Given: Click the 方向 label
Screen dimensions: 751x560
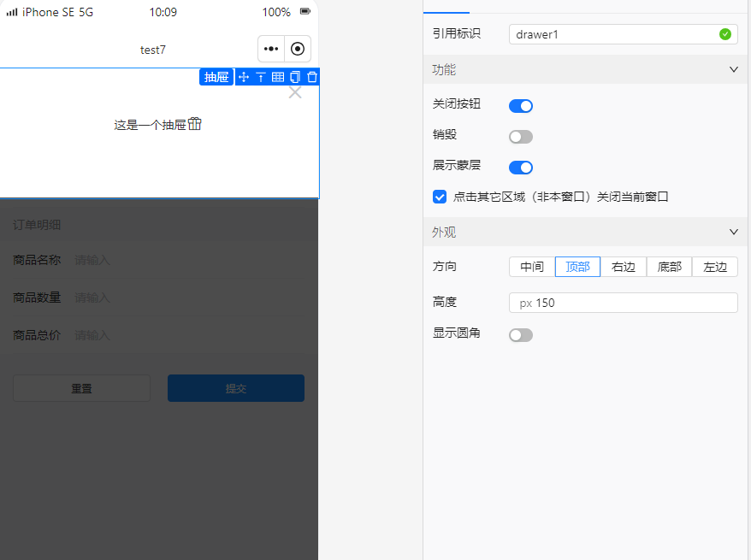Looking at the screenshot, I should (445, 267).
